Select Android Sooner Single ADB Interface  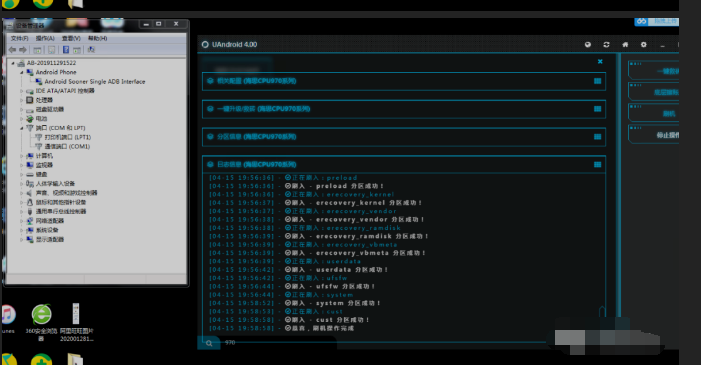click(95, 81)
